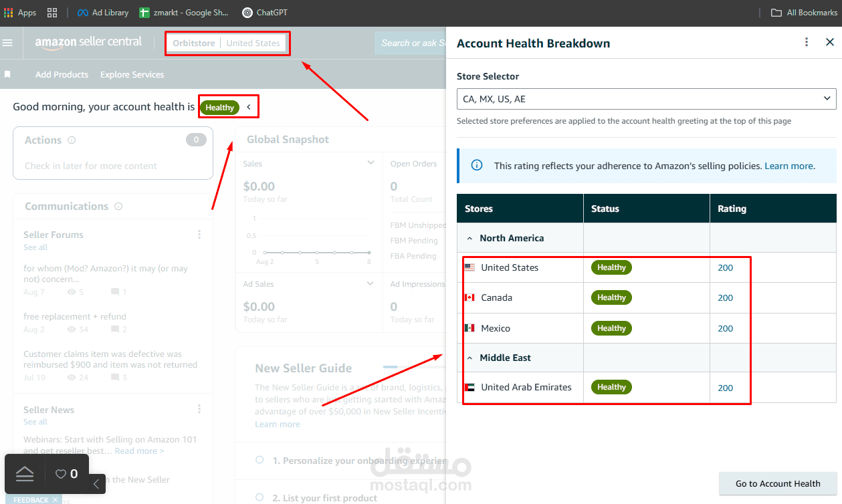Click the Healthy status for United States
Viewport: 842px width, 504px height.
(x=611, y=267)
